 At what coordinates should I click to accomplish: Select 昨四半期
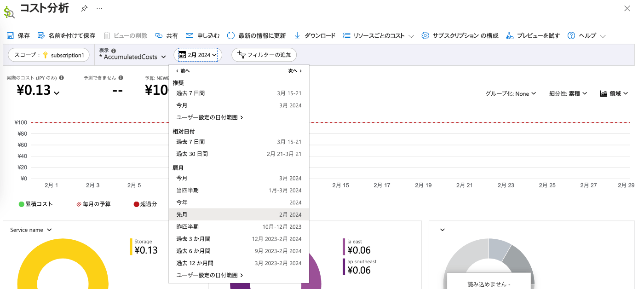pos(239,226)
